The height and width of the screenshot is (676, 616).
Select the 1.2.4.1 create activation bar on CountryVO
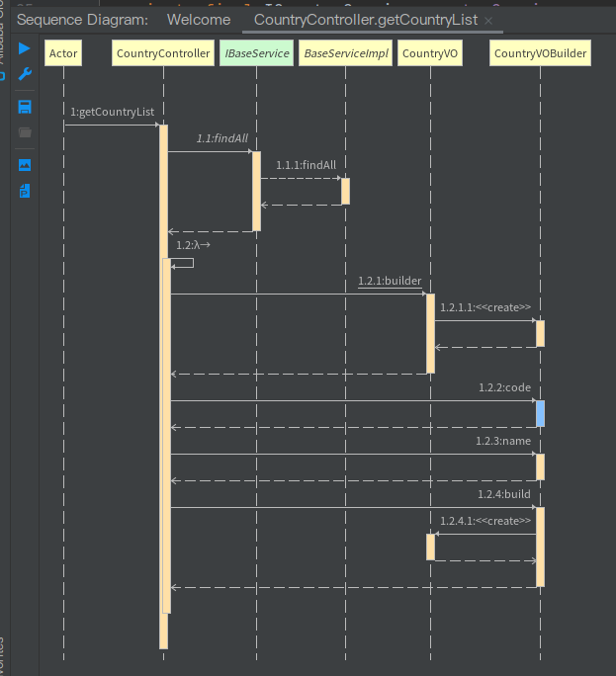coord(430,548)
